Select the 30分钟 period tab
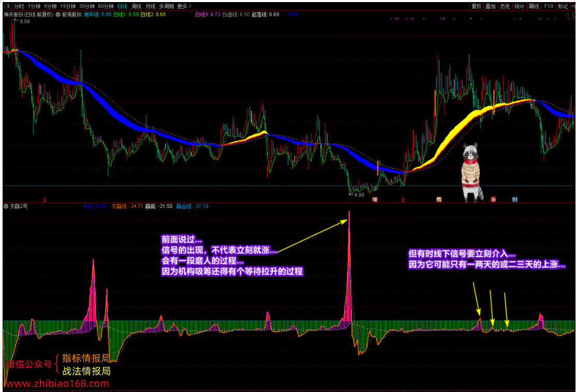Viewport: 576px width, 392px height. coord(87,6)
